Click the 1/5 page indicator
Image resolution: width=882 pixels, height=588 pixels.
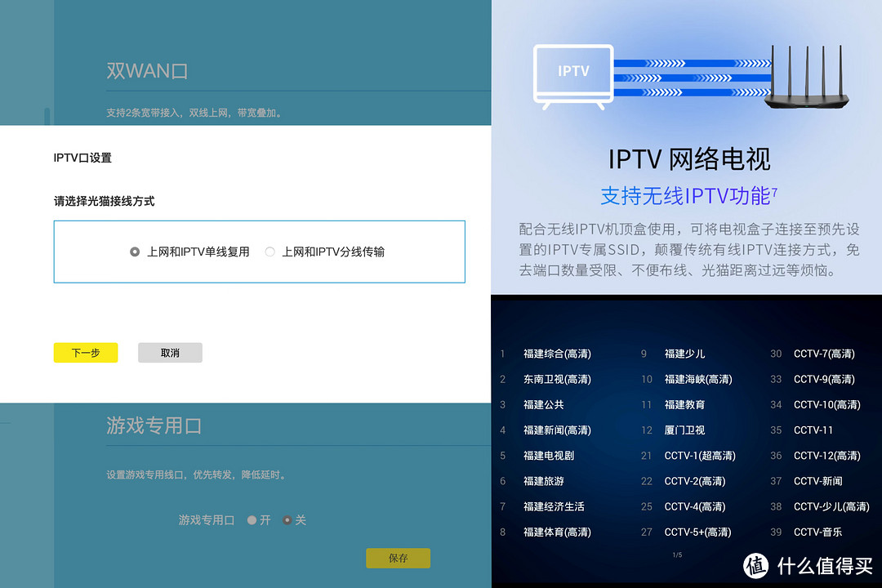point(675,553)
